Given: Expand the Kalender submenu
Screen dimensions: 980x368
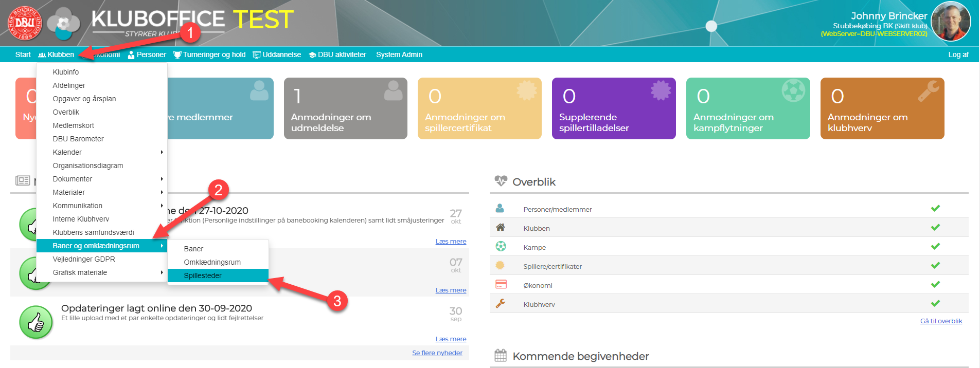Looking at the screenshot, I should point(102,152).
